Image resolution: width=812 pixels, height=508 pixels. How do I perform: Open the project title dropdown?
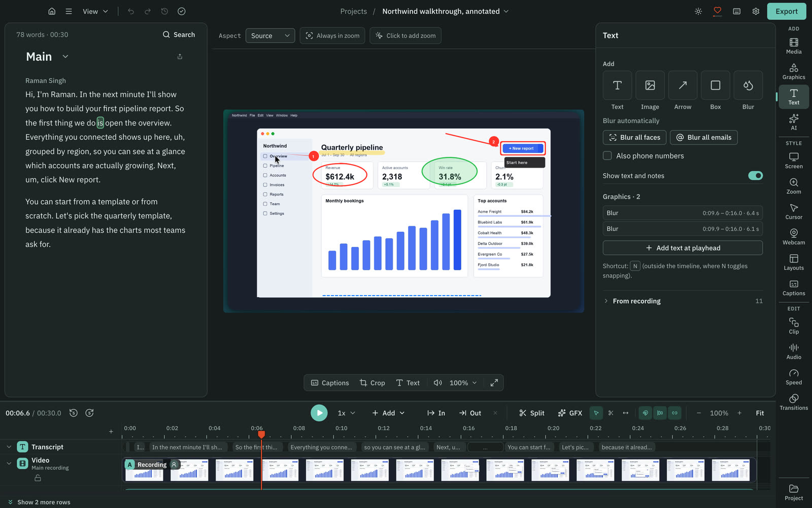pyautogui.click(x=446, y=11)
